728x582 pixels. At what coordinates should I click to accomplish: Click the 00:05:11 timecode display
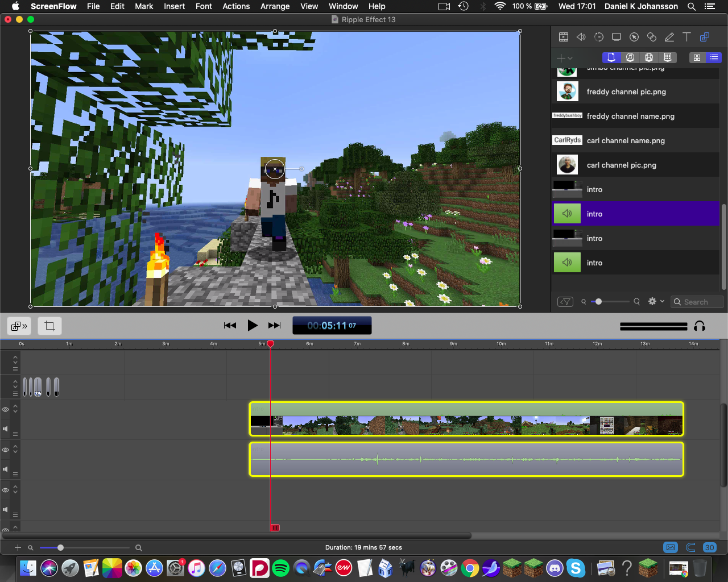pyautogui.click(x=332, y=326)
